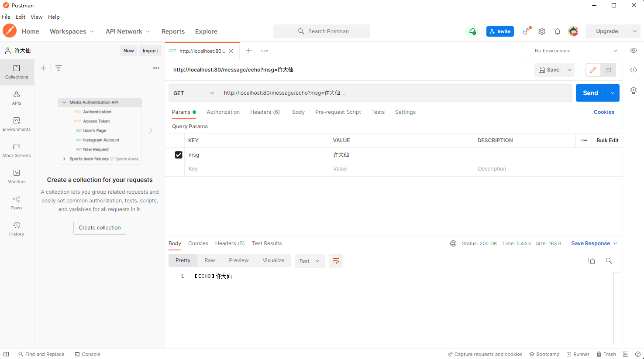Open the View menu

[37, 17]
